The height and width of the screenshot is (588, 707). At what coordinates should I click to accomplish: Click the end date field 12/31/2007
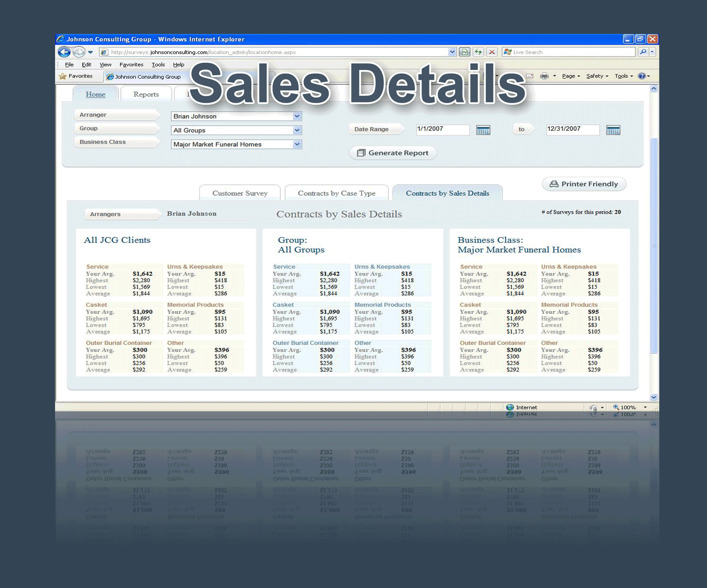[x=572, y=129]
